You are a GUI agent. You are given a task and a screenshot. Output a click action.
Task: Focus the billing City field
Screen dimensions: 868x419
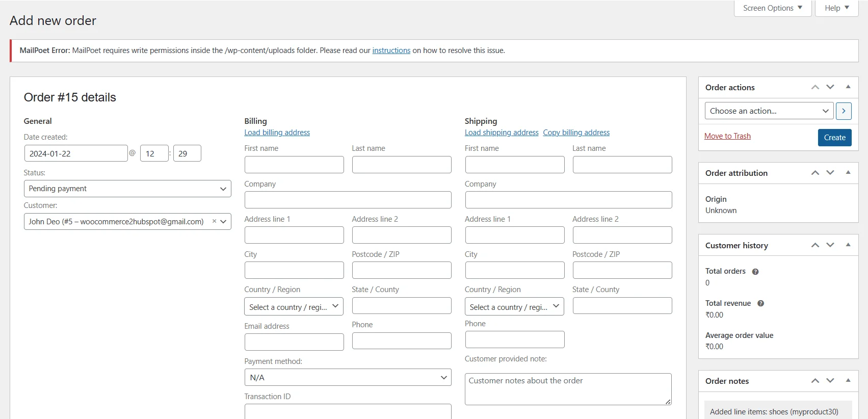294,270
